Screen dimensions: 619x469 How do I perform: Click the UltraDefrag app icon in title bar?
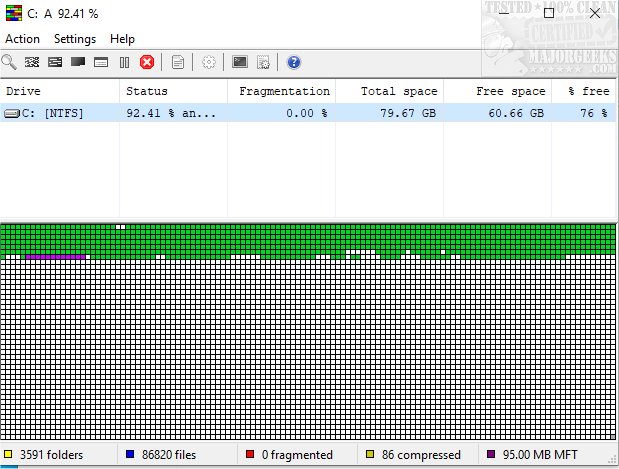pos(14,13)
